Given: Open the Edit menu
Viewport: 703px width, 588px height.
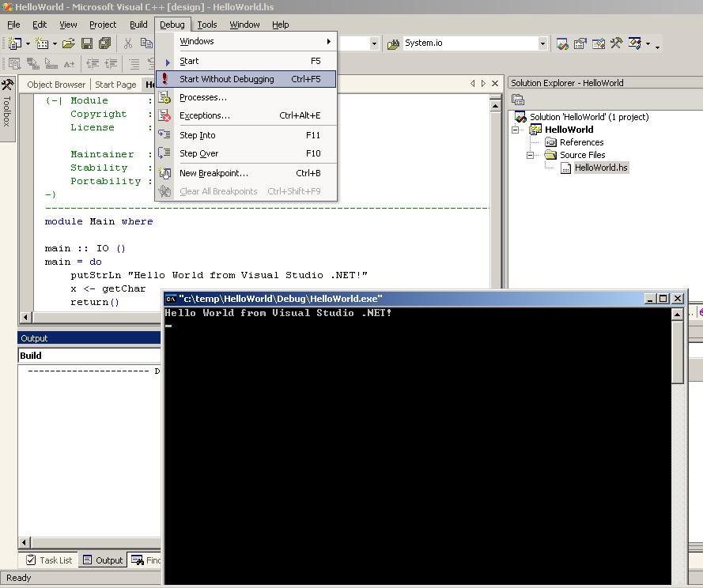Looking at the screenshot, I should point(40,24).
